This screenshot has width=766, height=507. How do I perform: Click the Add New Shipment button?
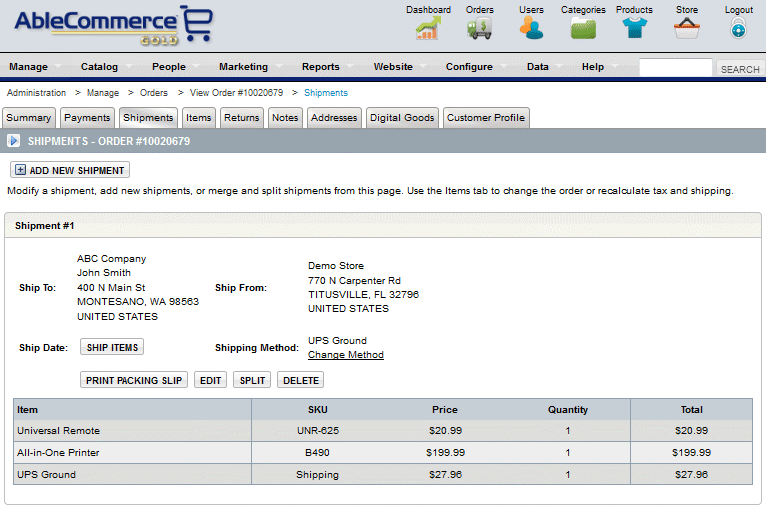tap(70, 170)
